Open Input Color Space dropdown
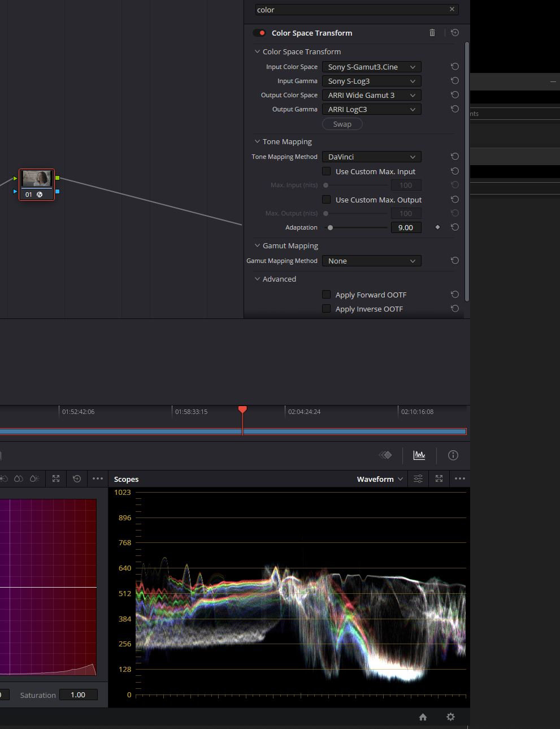 point(372,67)
